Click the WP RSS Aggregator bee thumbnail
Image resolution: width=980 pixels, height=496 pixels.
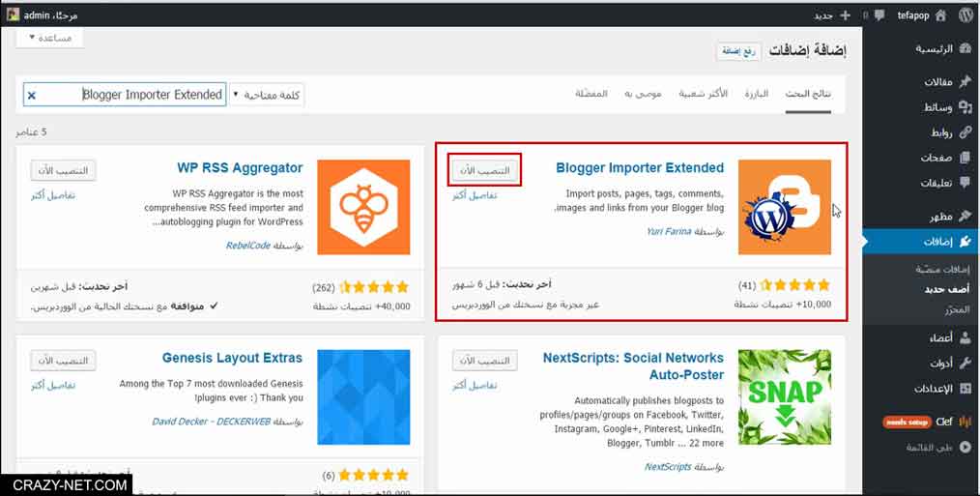(x=363, y=207)
